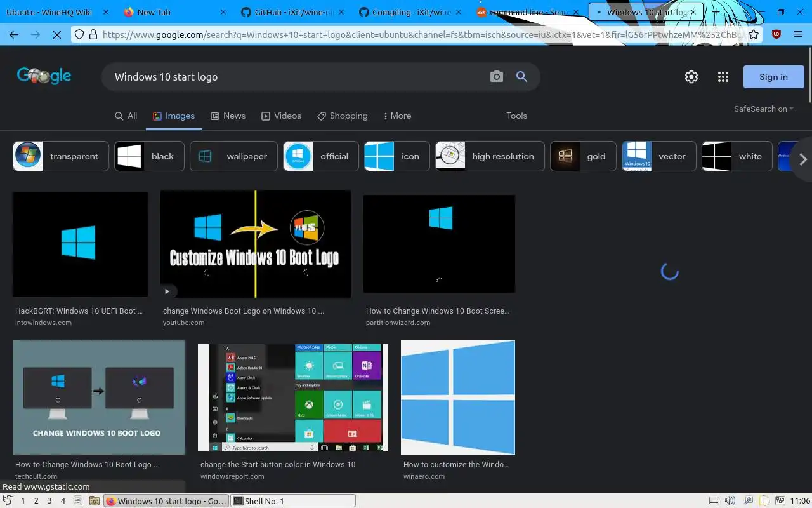Select the Images search tab
Viewport: 812px width, 508px height.
click(x=174, y=116)
